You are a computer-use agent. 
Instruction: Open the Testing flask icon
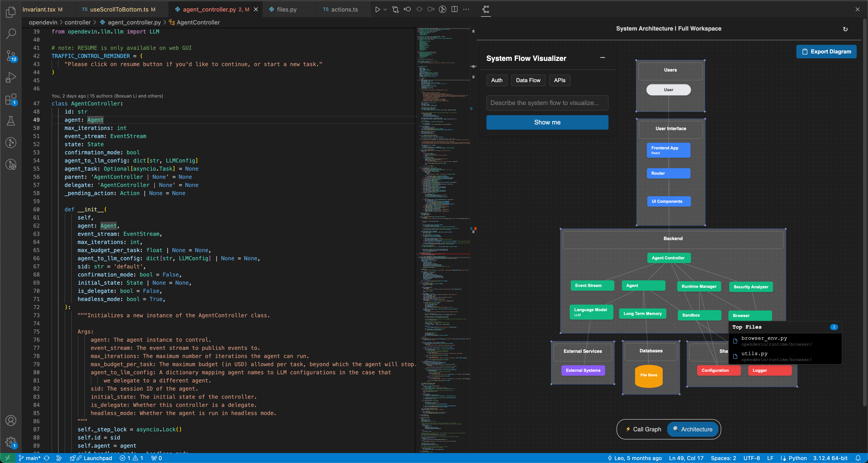[x=11, y=121]
